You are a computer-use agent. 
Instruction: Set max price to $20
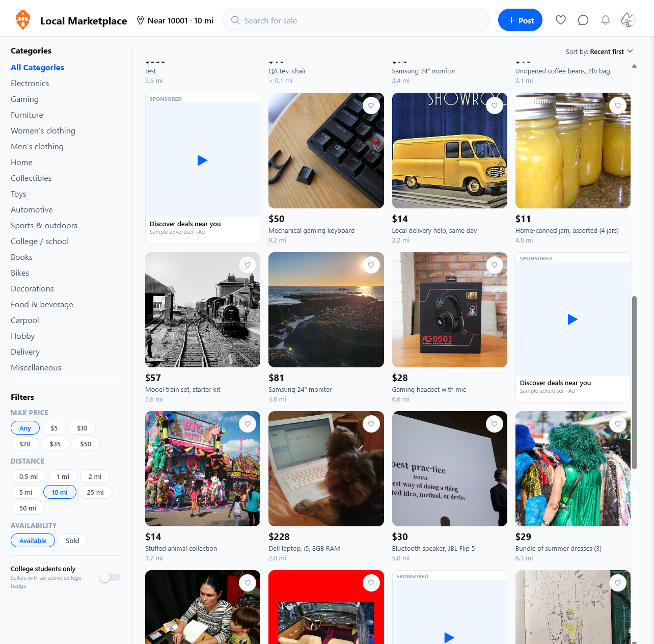[x=25, y=444]
